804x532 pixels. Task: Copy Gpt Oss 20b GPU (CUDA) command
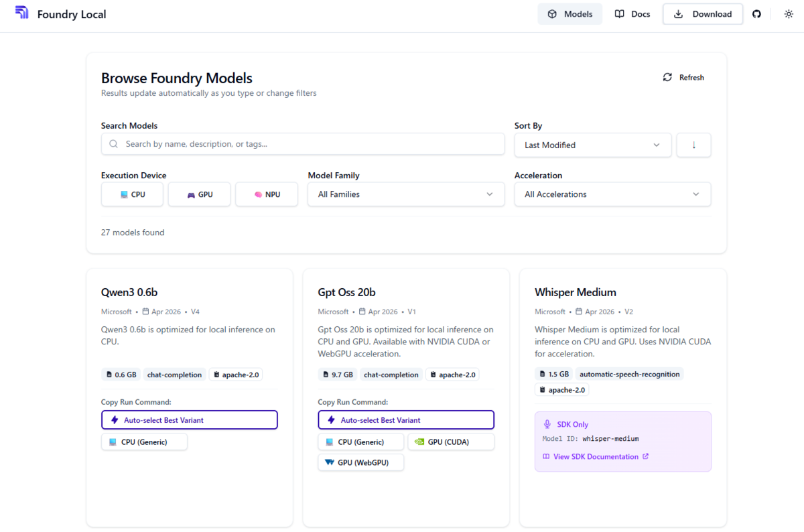click(451, 442)
